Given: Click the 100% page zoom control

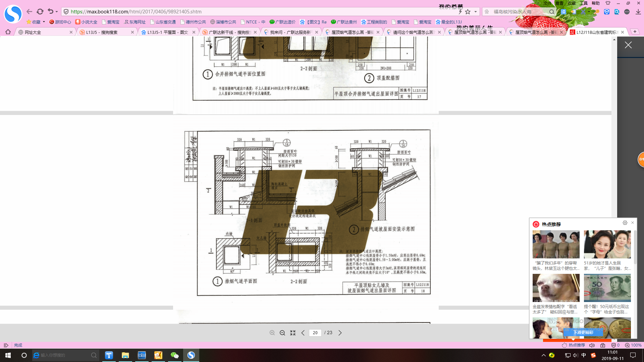Looking at the screenshot, I should pos(633,345).
